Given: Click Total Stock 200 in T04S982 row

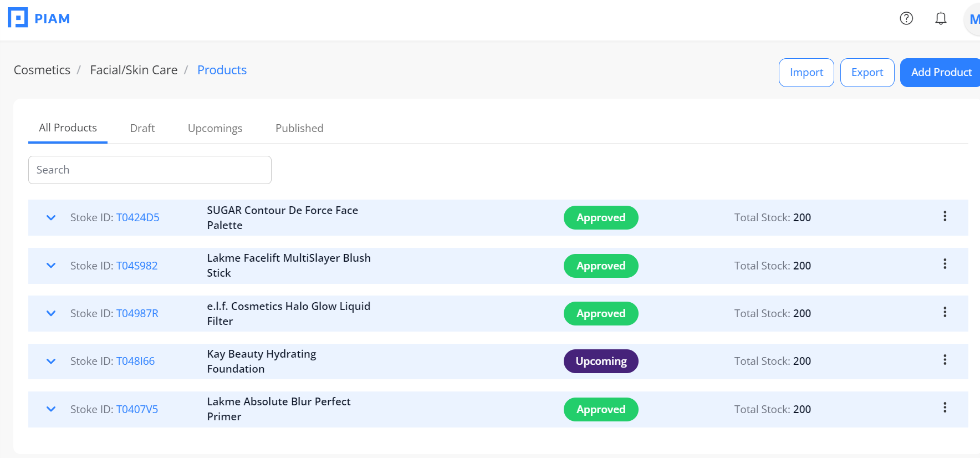Looking at the screenshot, I should point(773,266).
